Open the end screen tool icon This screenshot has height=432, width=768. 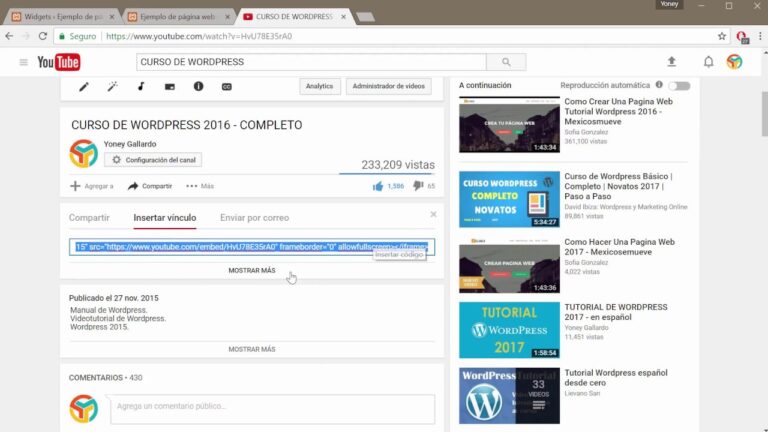click(169, 87)
